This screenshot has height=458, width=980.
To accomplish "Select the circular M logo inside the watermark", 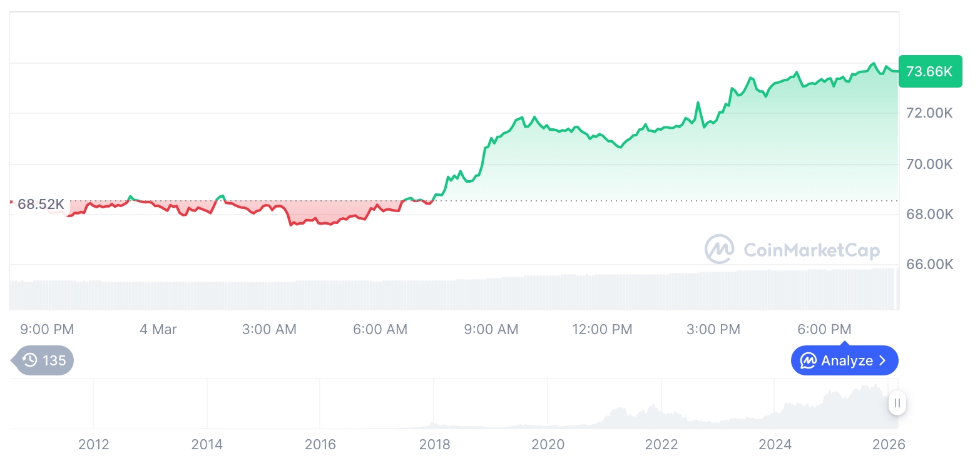I will click(718, 249).
